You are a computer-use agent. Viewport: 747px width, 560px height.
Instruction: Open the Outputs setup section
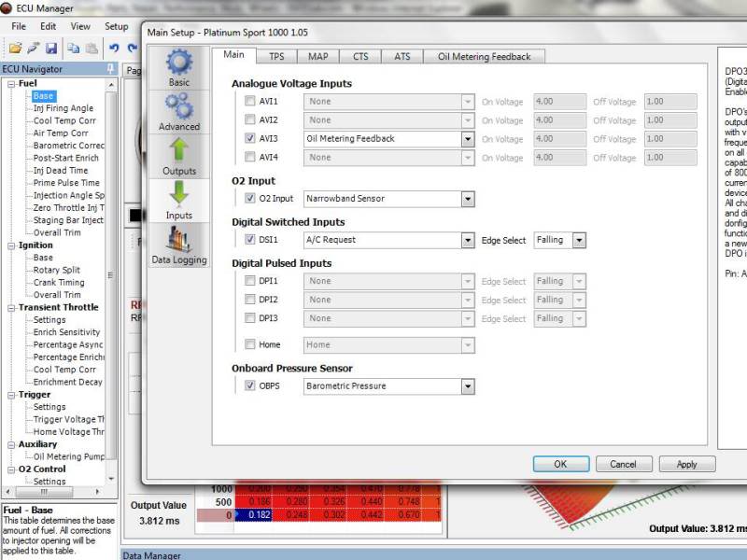[179, 157]
